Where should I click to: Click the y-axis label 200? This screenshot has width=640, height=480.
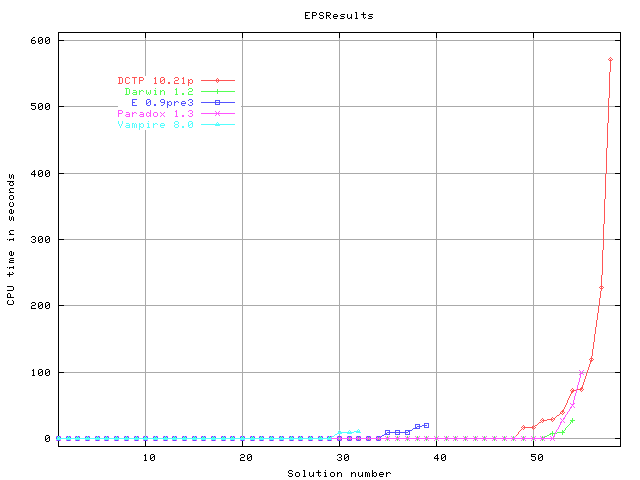tap(40, 306)
